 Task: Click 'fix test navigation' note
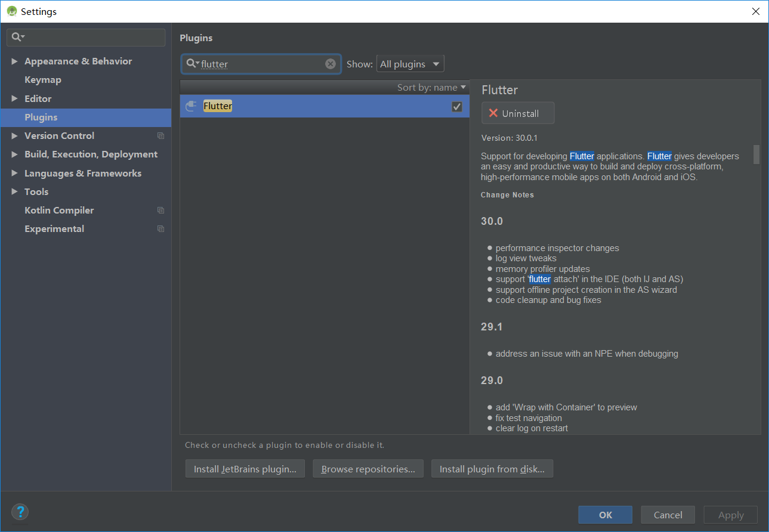tap(529, 418)
